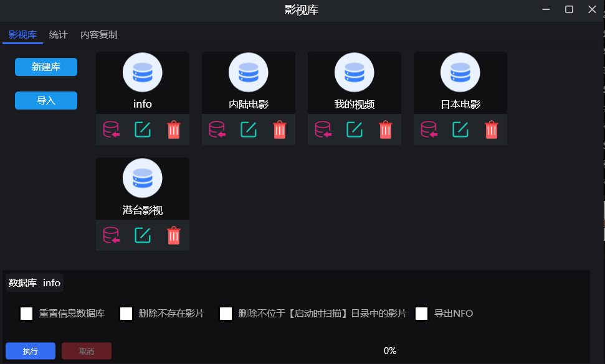Viewport: 605px width, 364px height.
Task: Open the 统计 tab
Action: [x=59, y=35]
